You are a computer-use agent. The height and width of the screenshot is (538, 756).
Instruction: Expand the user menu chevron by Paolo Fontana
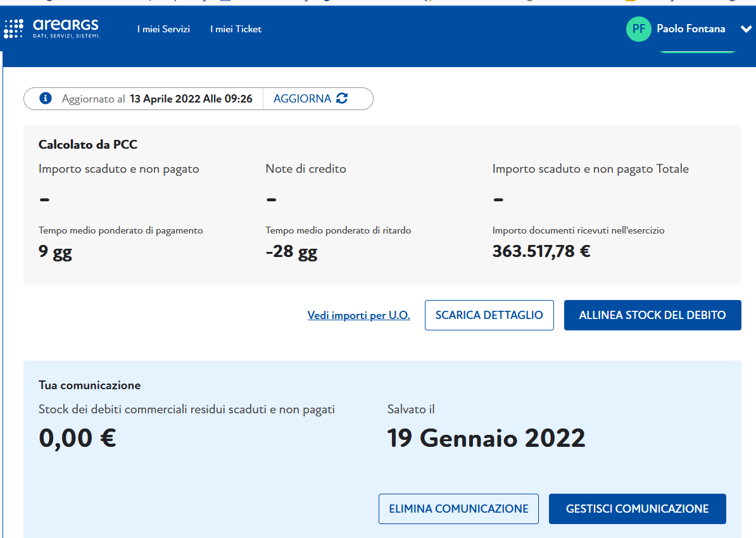pyautogui.click(x=745, y=29)
